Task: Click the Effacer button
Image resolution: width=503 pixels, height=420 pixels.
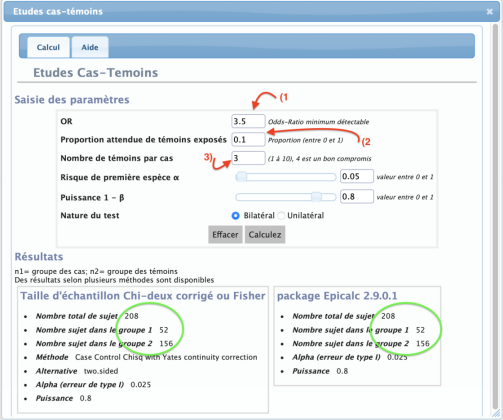Action: coord(225,235)
